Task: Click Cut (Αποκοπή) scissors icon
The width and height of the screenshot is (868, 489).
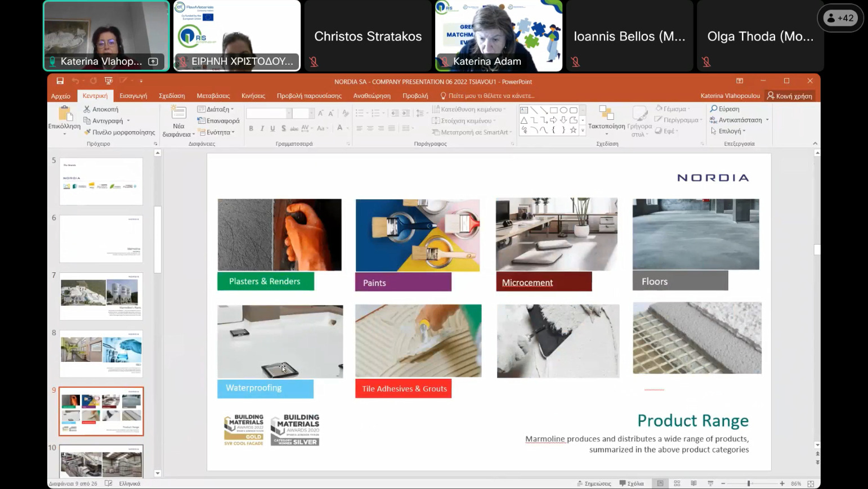Action: 87,109
